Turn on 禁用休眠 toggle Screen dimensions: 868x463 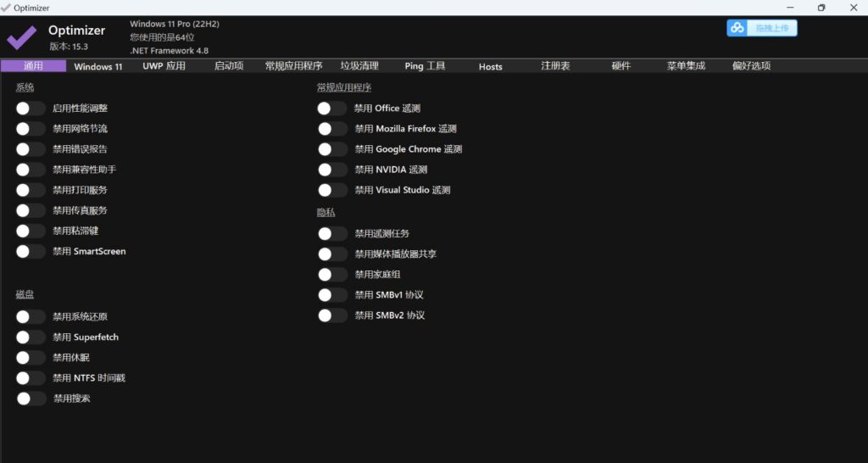(31, 358)
